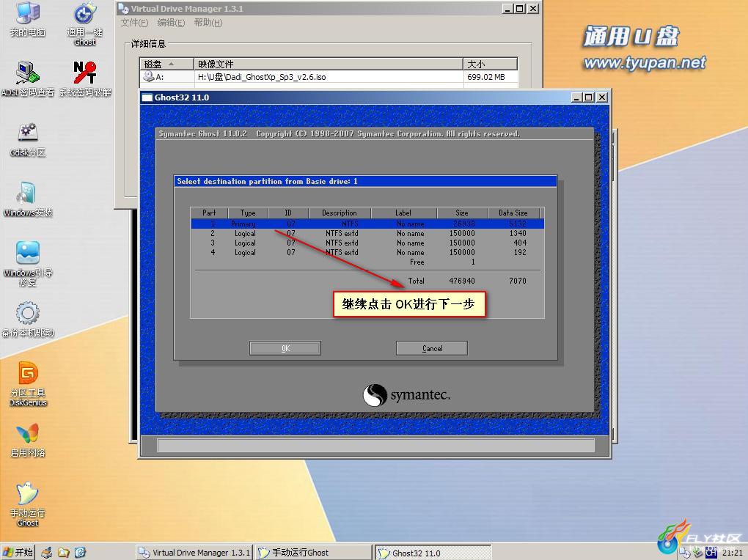The height and width of the screenshot is (560, 748).
Task: Click the Cancel button in Ghost dialog
Action: (x=432, y=348)
